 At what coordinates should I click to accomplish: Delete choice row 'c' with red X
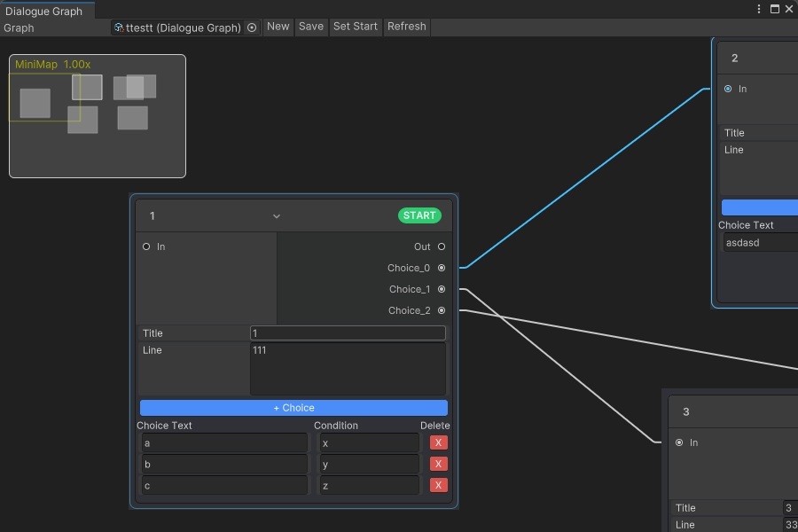[438, 485]
